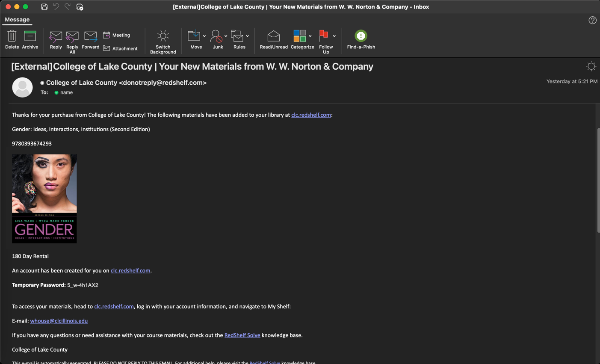Click ISBN 9780393674293
600x364 pixels.
point(32,144)
